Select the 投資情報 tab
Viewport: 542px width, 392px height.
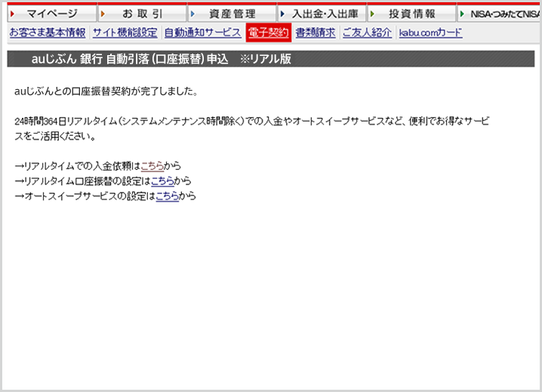point(412,14)
